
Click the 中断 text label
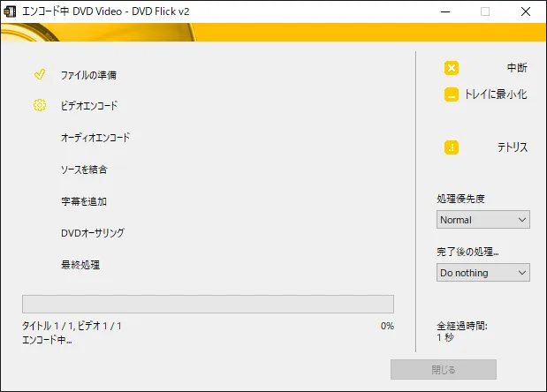pos(517,68)
